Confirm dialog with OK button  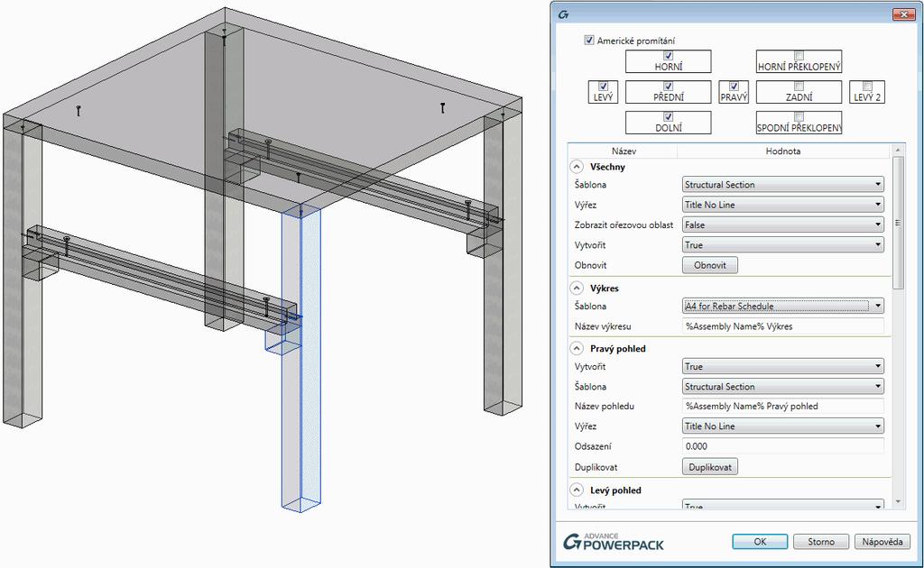(760, 542)
